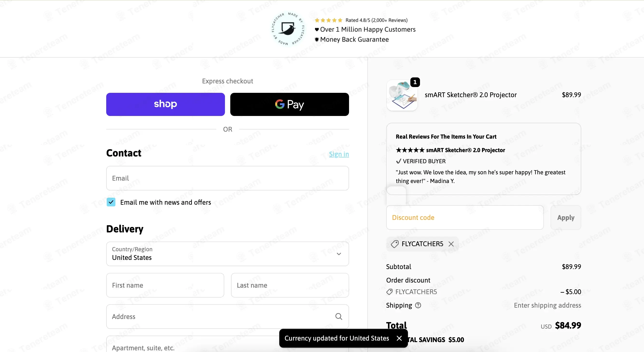Click the Sign in link
Screen dimensions: 644x352
pyautogui.click(x=339, y=154)
